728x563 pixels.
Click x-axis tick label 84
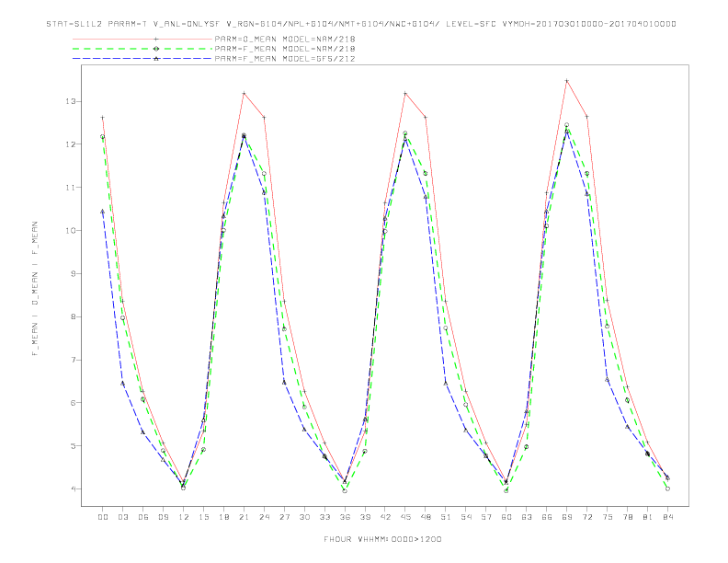click(x=668, y=517)
